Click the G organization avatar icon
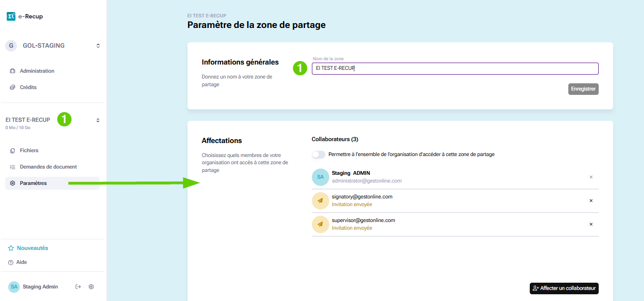 click(x=11, y=46)
